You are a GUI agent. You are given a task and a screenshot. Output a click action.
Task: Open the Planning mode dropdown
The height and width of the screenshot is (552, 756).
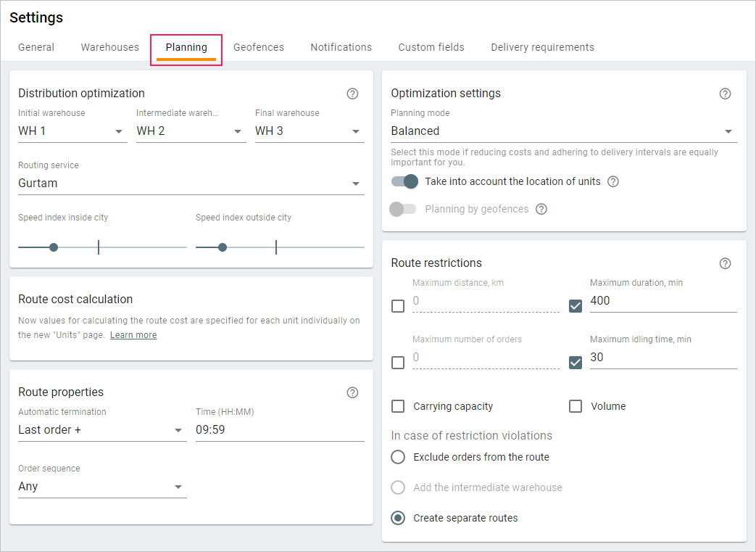point(563,131)
